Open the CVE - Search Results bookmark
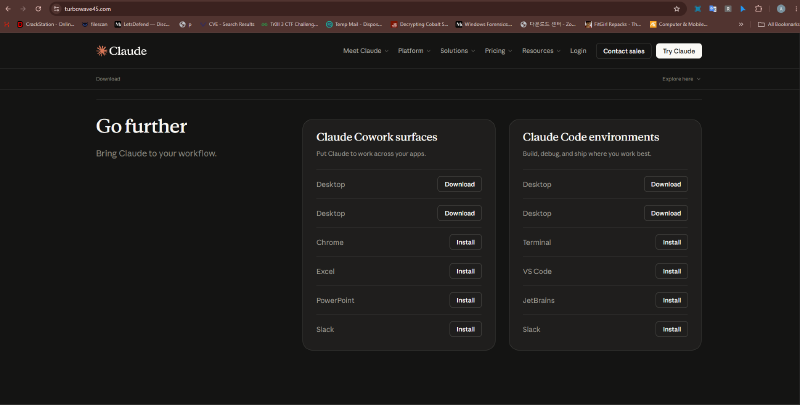Image resolution: width=800 pixels, height=405 pixels. click(x=227, y=24)
